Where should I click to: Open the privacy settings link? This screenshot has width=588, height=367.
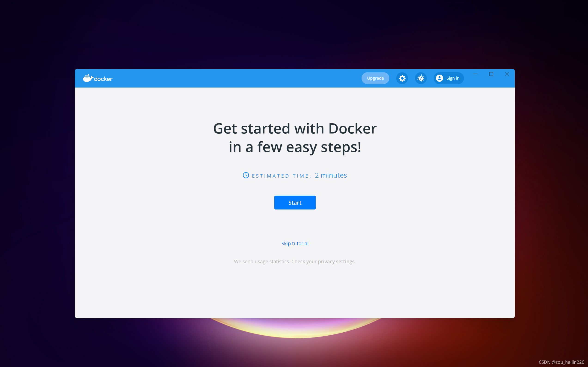click(336, 261)
